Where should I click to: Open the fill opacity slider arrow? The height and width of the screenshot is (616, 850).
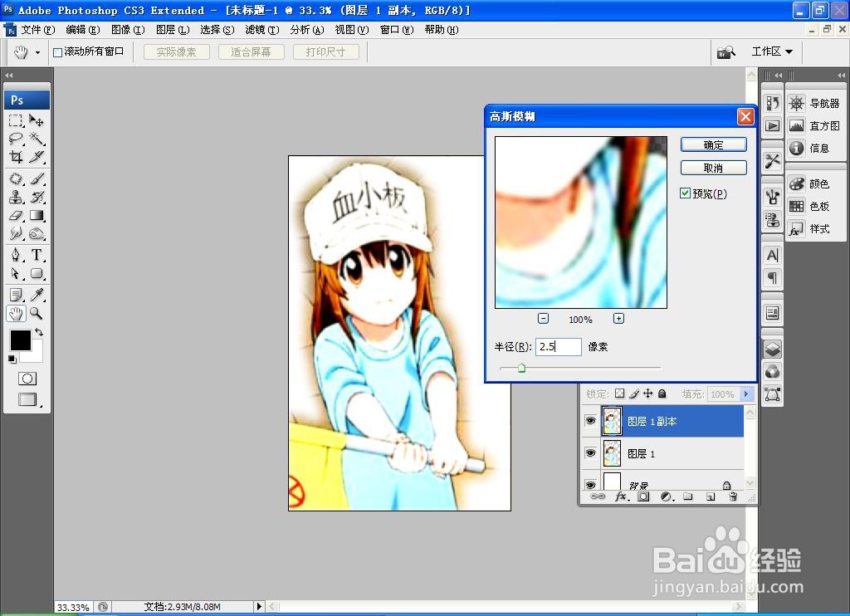point(746,394)
